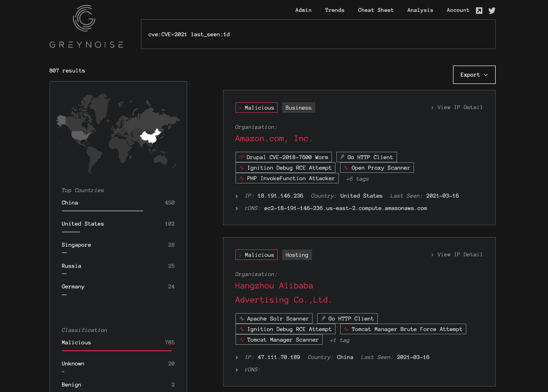The width and height of the screenshot is (548, 392).
Task: Click the Country value United States on the Amazon card
Action: pos(361,196)
